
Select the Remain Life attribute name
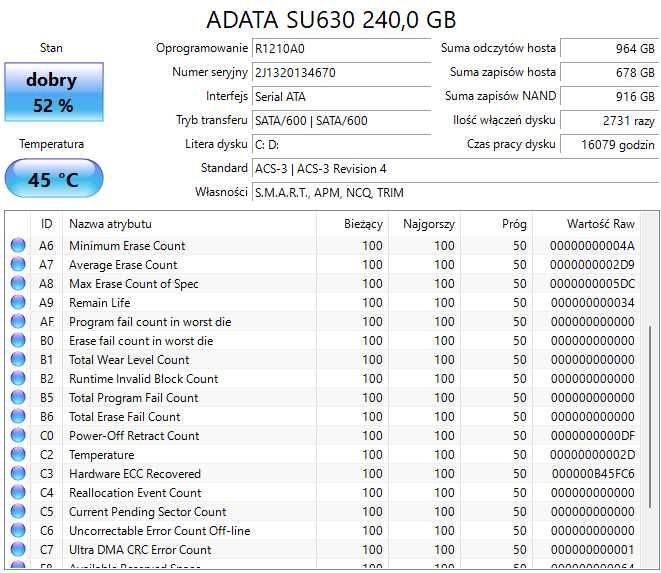point(99,303)
